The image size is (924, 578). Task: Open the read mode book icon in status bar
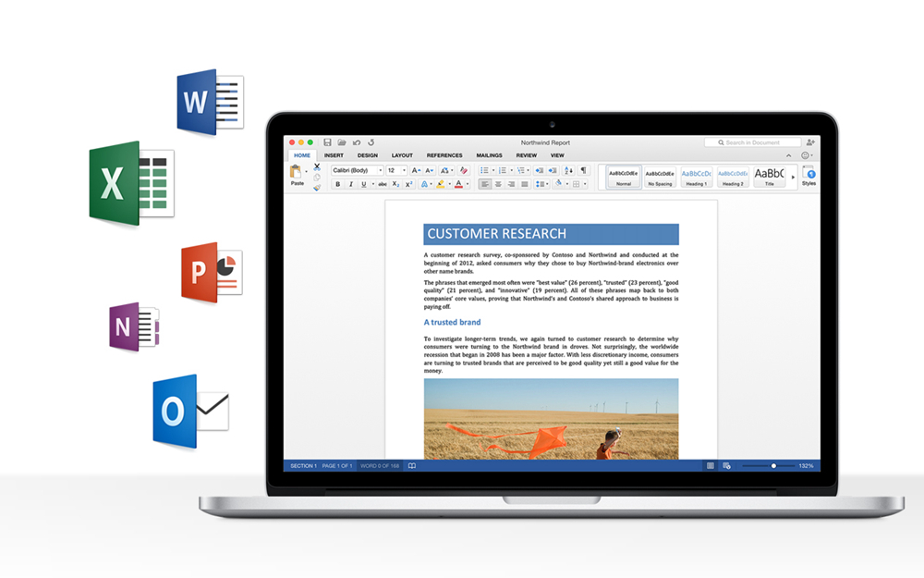pyautogui.click(x=412, y=466)
